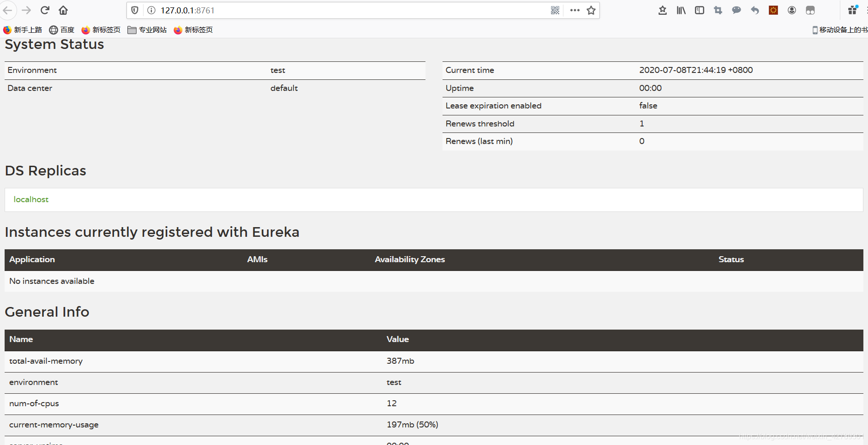
Task: Click the AMIs column header
Action: pos(257,259)
